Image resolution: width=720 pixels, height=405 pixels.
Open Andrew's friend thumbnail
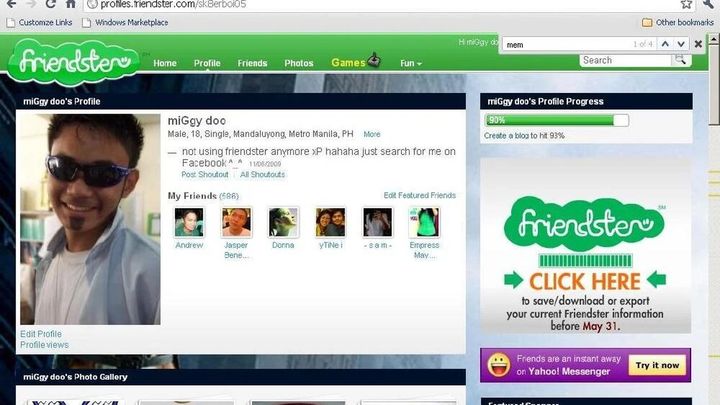(x=189, y=222)
